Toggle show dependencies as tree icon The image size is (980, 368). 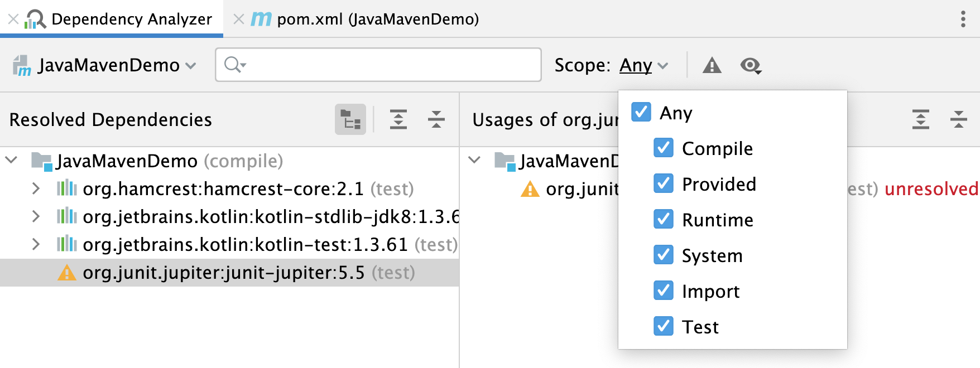click(x=350, y=119)
